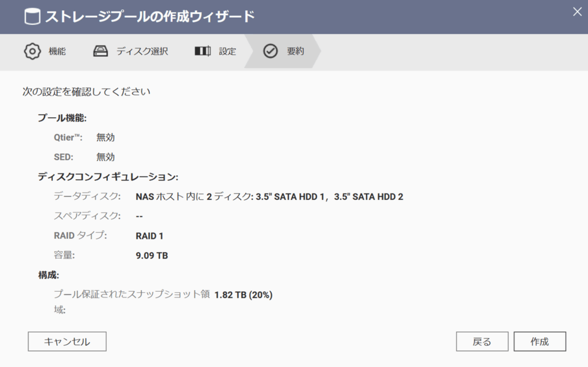Go back with the 戻る button
The image size is (588, 367).
coord(482,342)
